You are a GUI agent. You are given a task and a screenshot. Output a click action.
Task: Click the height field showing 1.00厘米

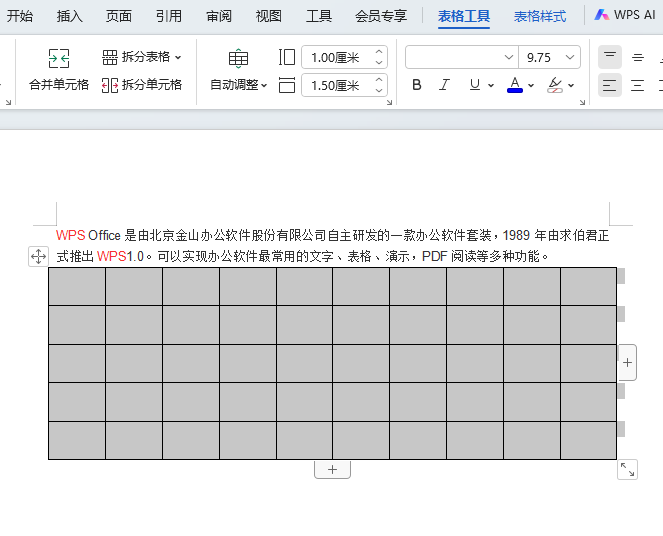pyautogui.click(x=344, y=57)
